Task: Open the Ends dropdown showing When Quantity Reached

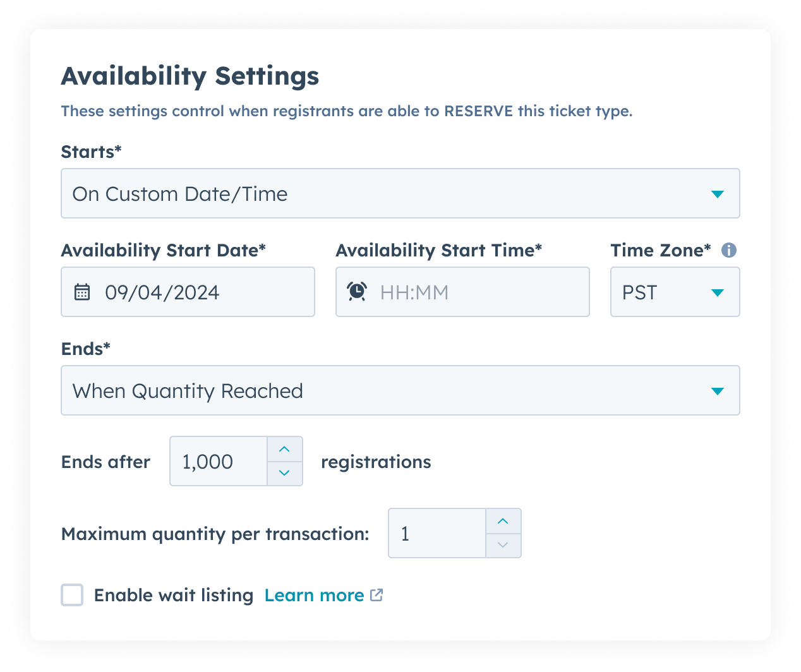Action: 400,390
